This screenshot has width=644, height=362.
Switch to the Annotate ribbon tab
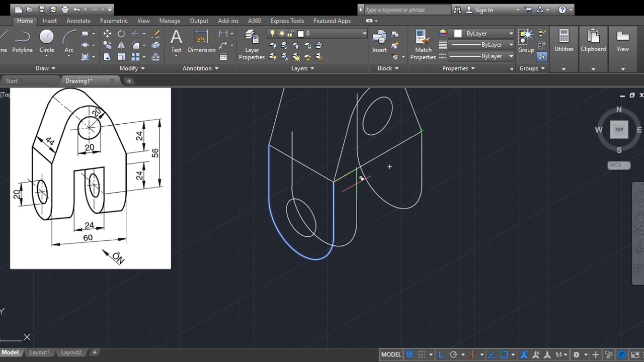pos(78,21)
